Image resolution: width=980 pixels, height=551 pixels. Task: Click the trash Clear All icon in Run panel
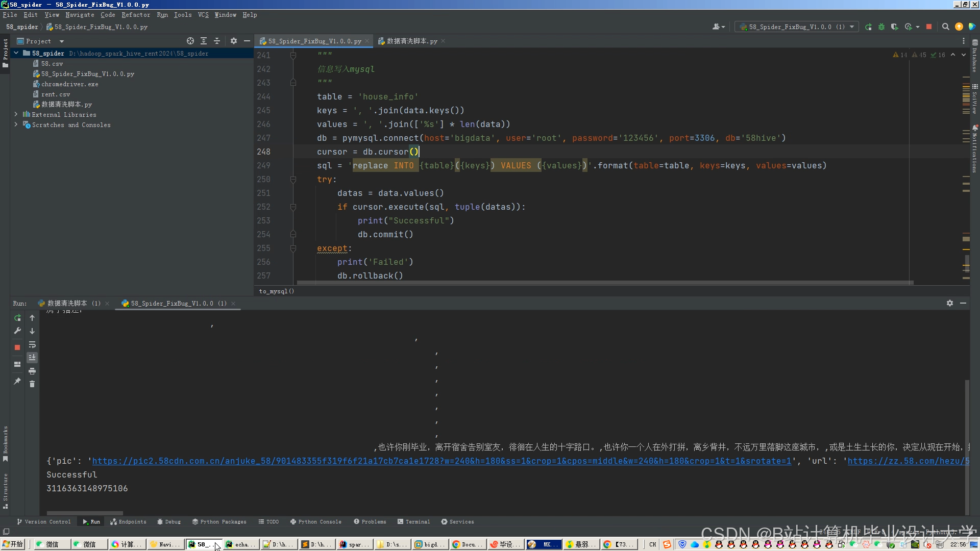(x=32, y=384)
